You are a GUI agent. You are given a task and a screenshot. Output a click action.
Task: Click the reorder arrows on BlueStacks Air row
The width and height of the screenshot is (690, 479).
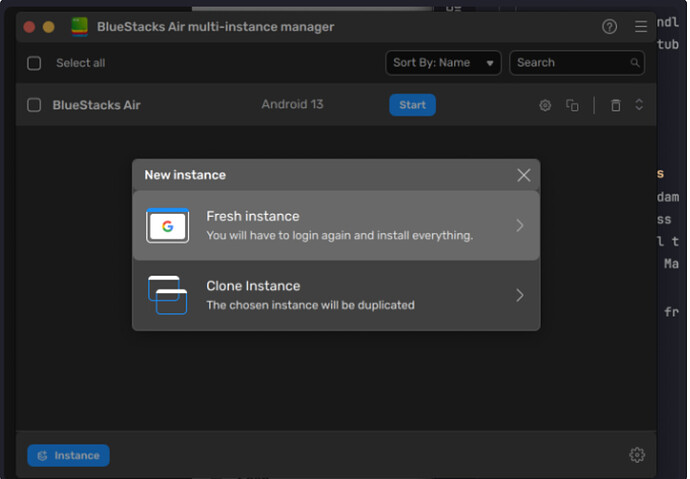639,105
